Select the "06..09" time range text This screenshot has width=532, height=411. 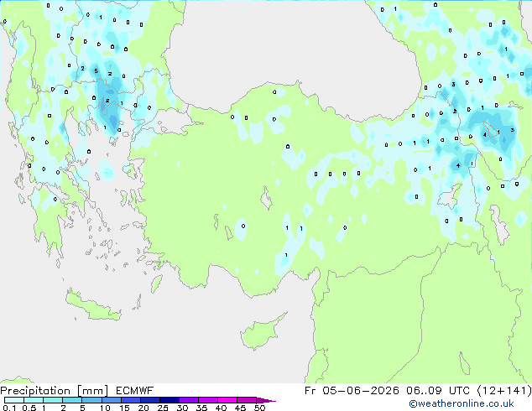(424, 391)
